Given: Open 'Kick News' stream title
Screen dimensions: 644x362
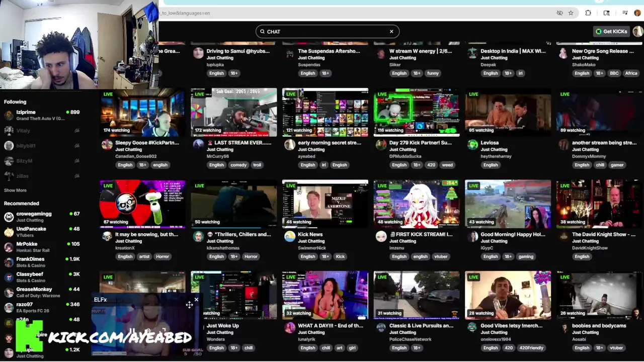Looking at the screenshot, I should point(310,234).
